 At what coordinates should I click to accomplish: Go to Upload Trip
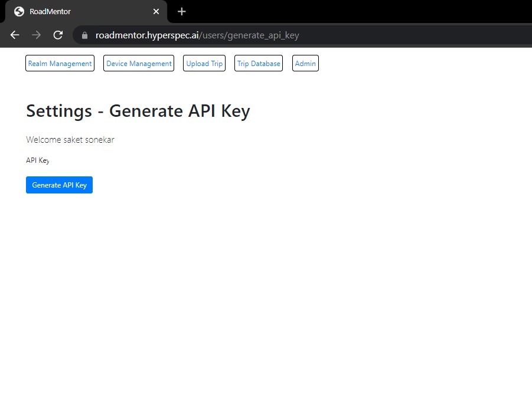(x=204, y=63)
